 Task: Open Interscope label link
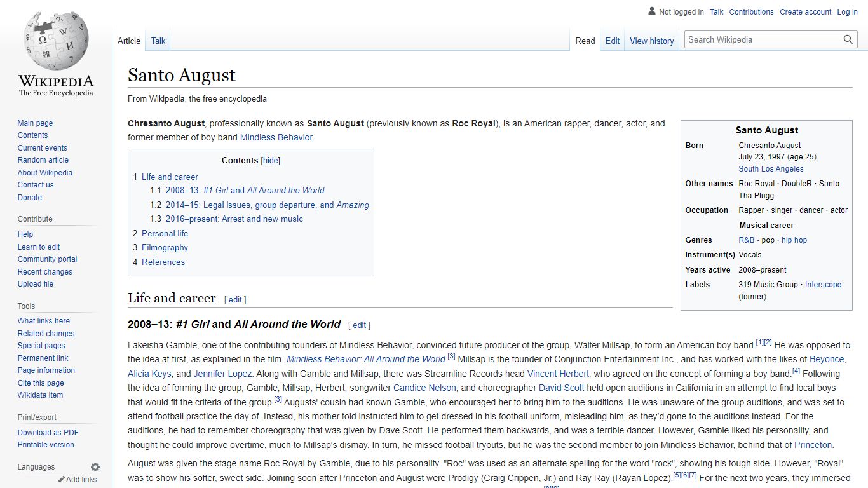pos(823,285)
